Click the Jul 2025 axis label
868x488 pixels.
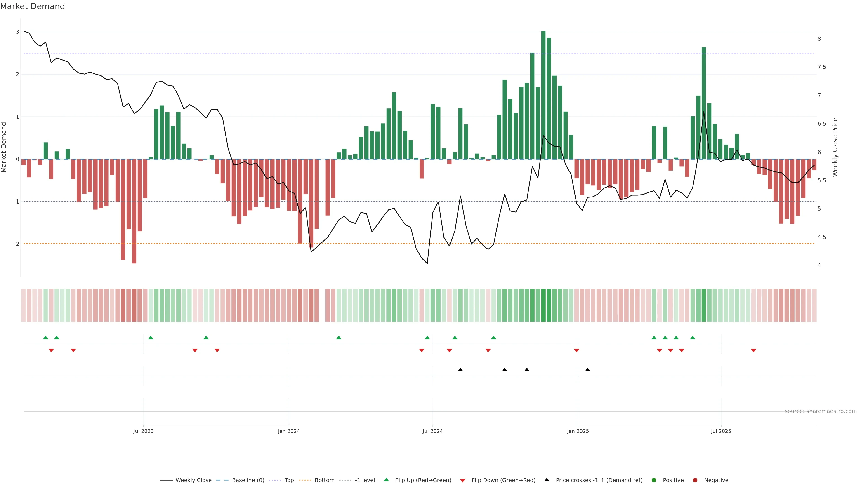coord(721,431)
